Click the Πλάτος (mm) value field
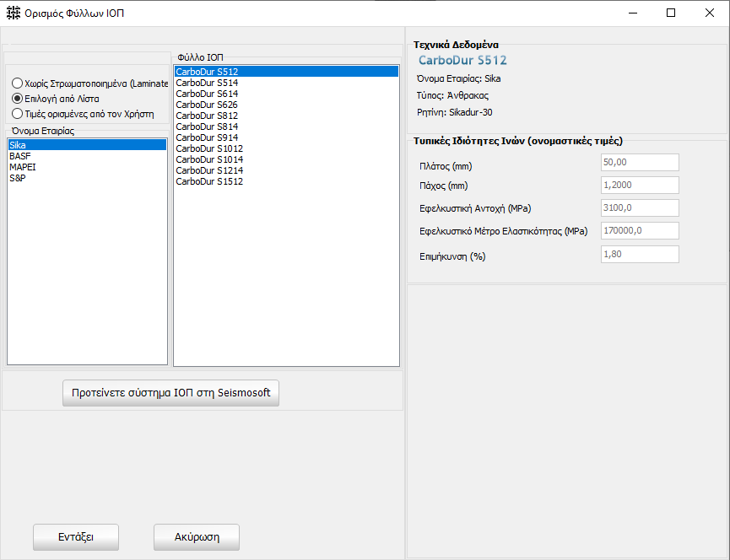Image resolution: width=730 pixels, height=560 pixels. click(640, 162)
